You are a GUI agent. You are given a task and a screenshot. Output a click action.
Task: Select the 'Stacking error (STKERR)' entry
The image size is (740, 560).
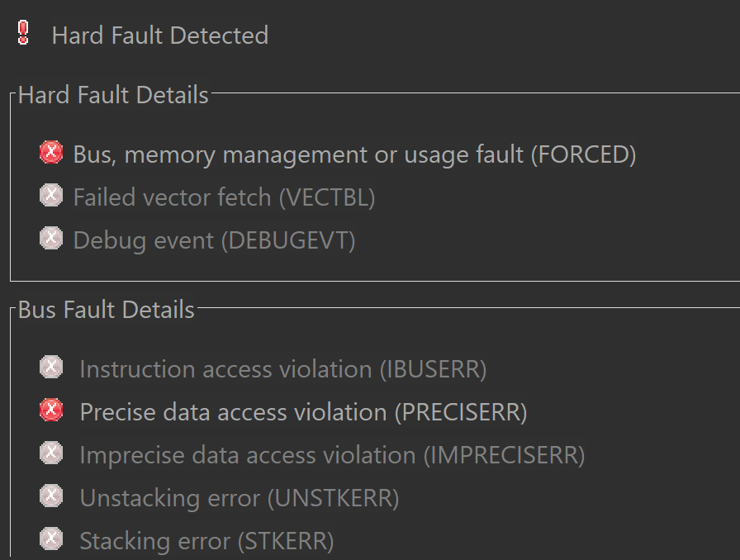click(206, 541)
